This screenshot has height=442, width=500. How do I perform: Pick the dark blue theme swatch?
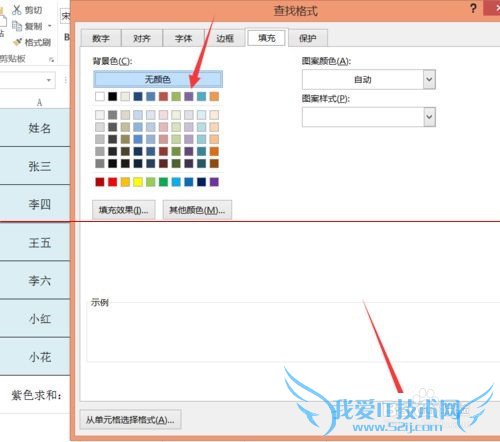[138, 96]
